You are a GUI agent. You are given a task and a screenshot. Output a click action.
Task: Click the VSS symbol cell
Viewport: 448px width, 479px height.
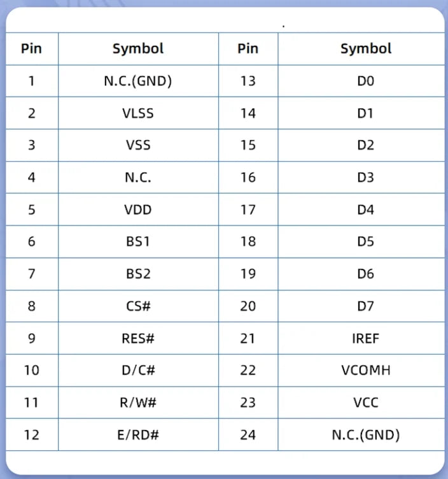click(138, 145)
